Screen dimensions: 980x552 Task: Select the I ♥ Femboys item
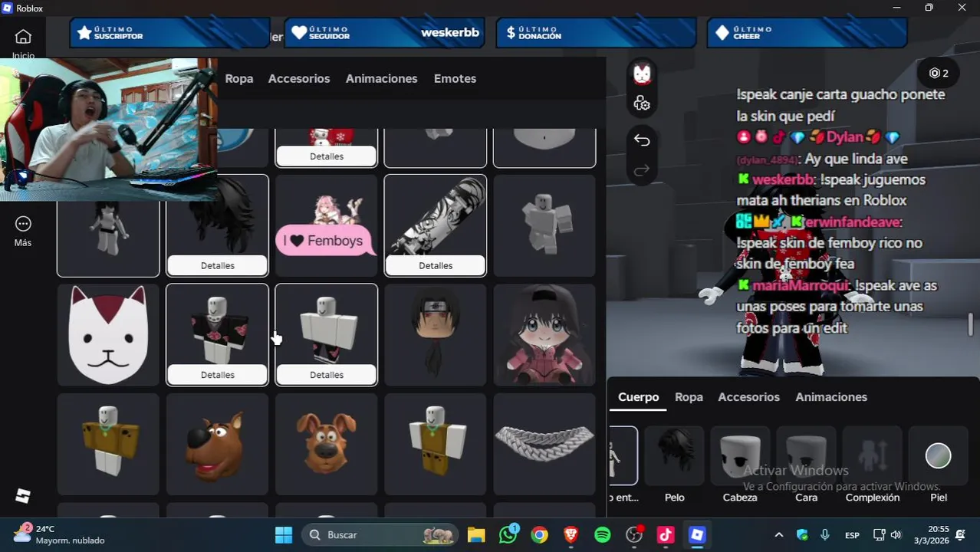(327, 225)
